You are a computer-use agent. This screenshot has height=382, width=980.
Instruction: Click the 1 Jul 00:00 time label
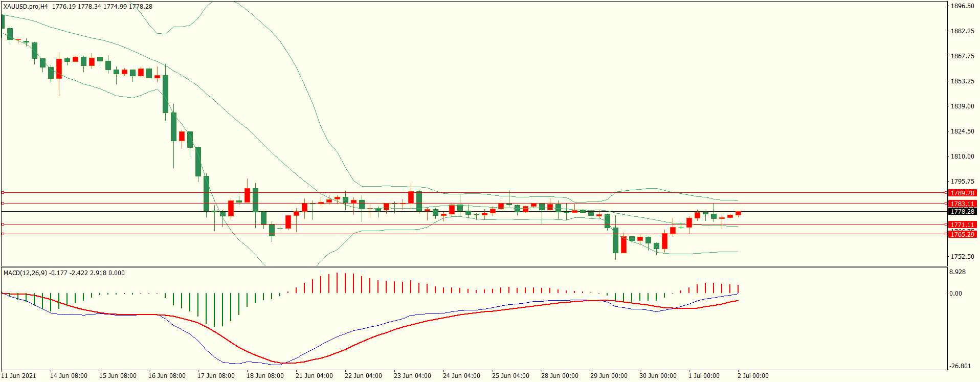[x=704, y=376]
